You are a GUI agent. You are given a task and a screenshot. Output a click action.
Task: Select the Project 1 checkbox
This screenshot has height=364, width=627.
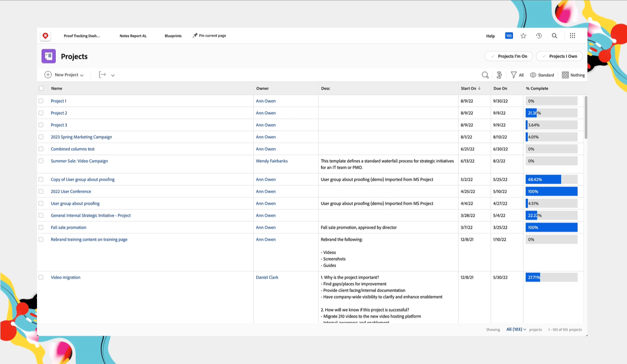[41, 101]
